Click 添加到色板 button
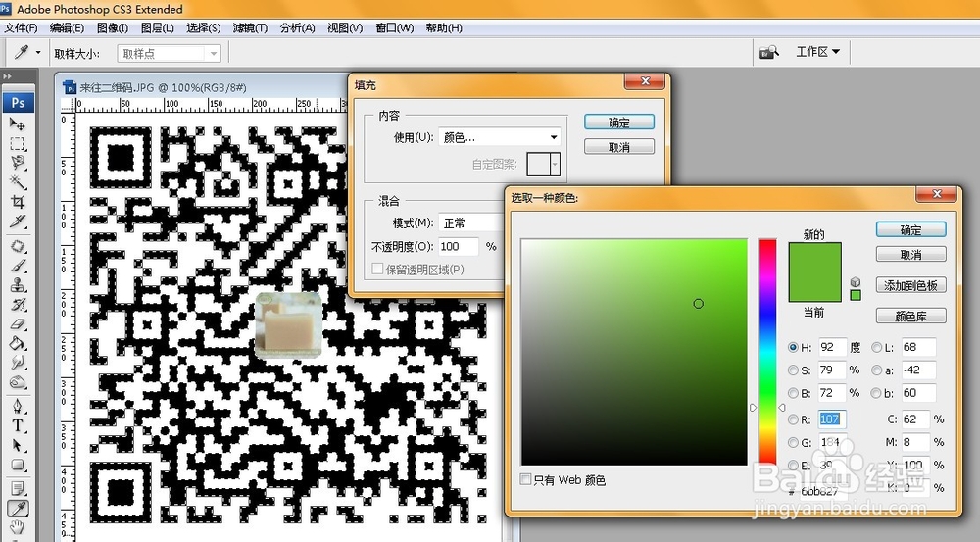Viewport: 980px width, 542px height. [910, 285]
